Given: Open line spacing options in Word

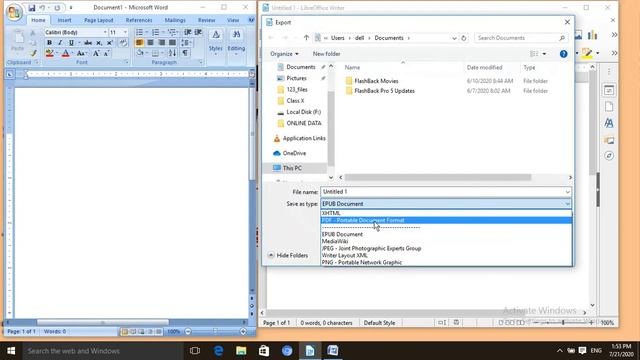Looking at the screenshot, I should click(186, 43).
